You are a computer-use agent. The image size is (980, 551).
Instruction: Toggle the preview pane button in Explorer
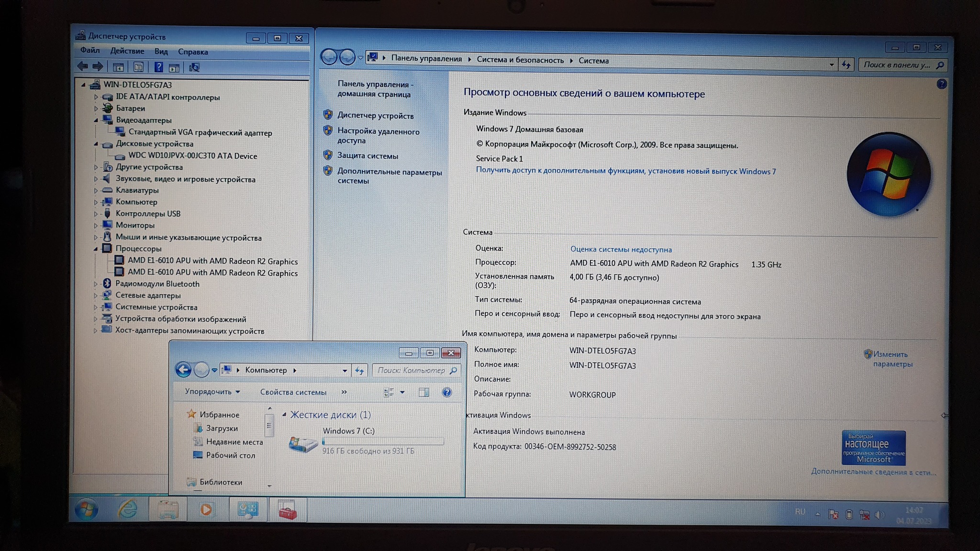pos(423,392)
